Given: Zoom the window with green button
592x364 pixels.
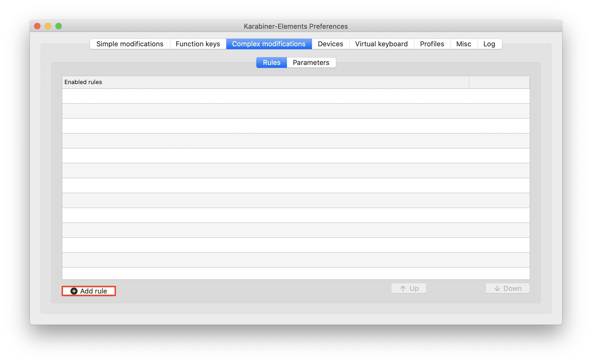Looking at the screenshot, I should point(59,26).
